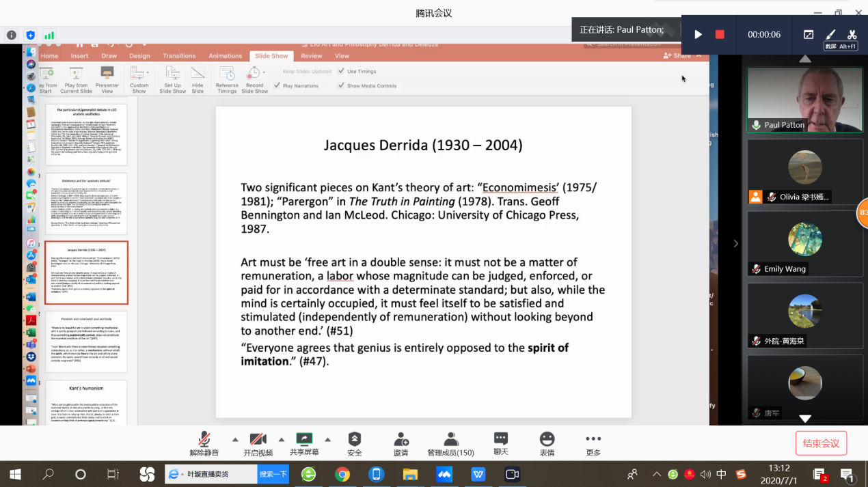The width and height of the screenshot is (868, 487).
Task: Switch to the Animations ribbon tab
Action: click(226, 56)
